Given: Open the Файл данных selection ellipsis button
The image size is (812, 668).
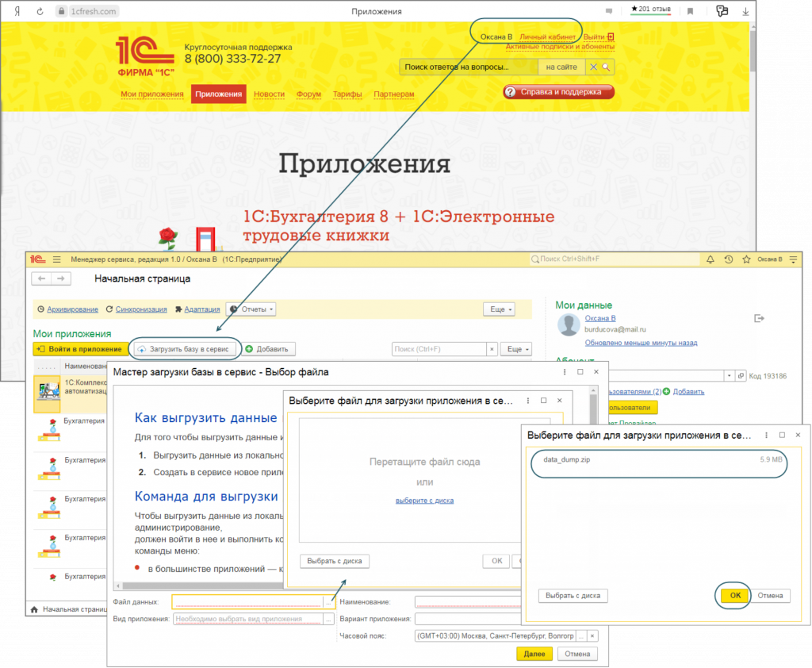Looking at the screenshot, I should coord(329,602).
